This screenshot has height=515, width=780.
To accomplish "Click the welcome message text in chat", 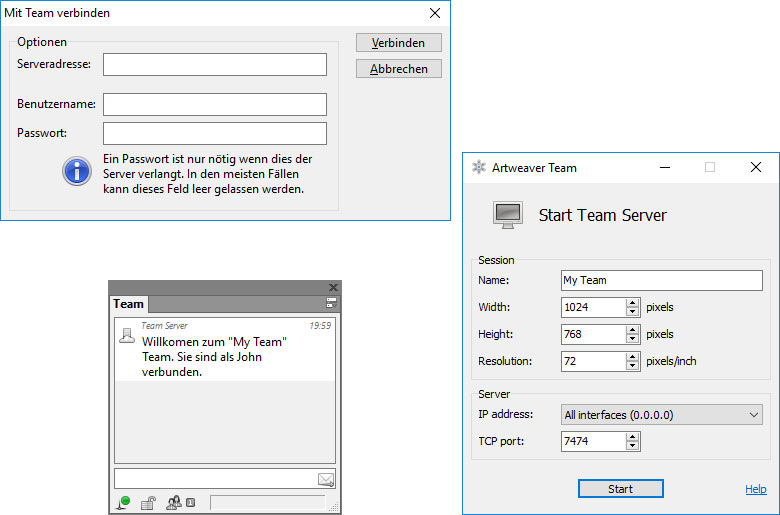I will click(x=214, y=357).
